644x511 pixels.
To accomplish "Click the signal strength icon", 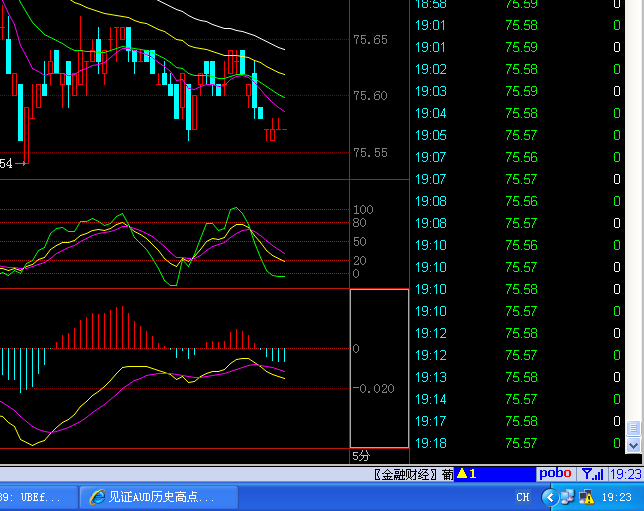I will click(592, 474).
